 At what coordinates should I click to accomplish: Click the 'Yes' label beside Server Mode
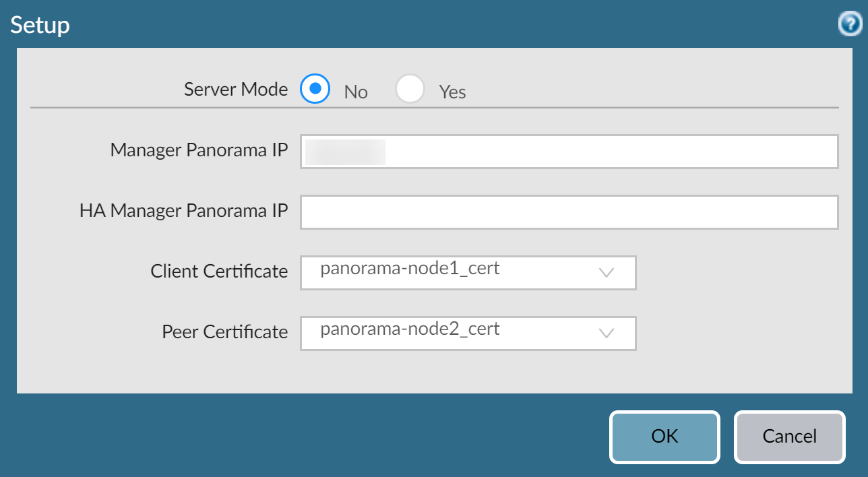point(452,92)
